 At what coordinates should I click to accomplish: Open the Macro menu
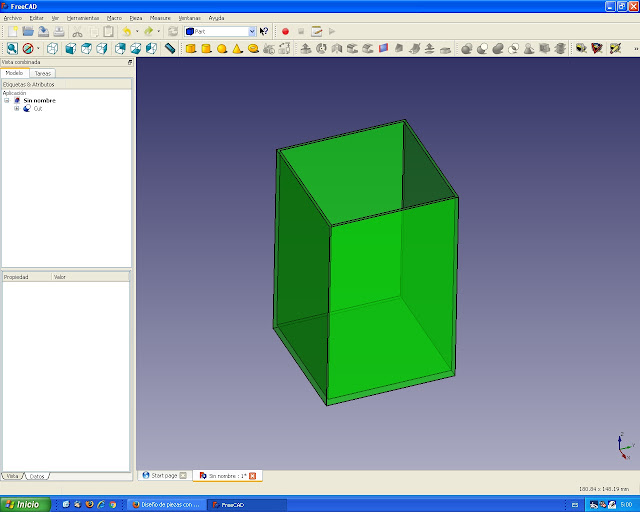114,18
